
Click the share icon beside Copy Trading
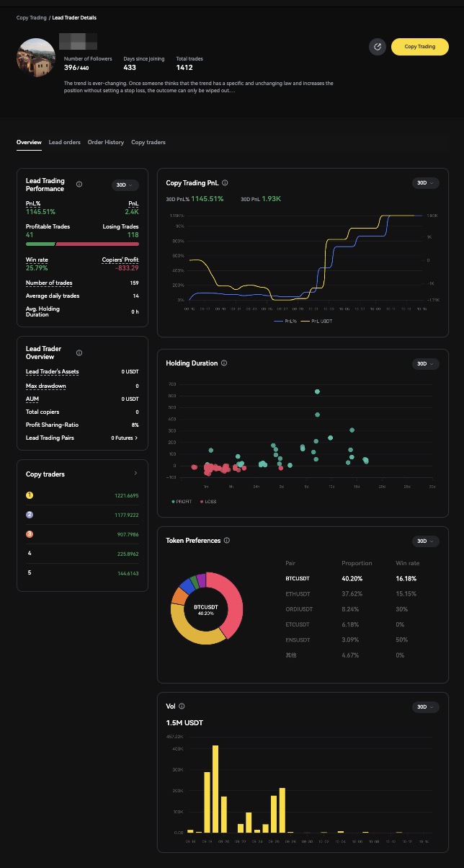click(x=378, y=47)
